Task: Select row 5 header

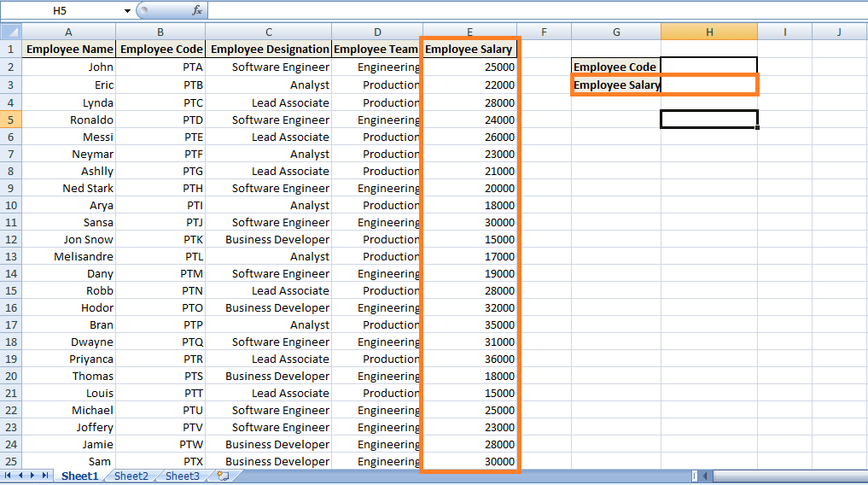Action: 10,120
